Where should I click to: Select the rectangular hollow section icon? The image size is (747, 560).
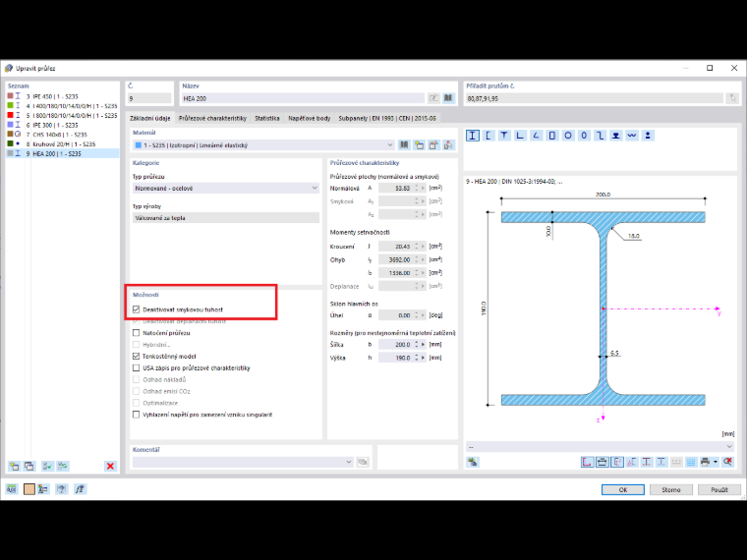(x=552, y=136)
